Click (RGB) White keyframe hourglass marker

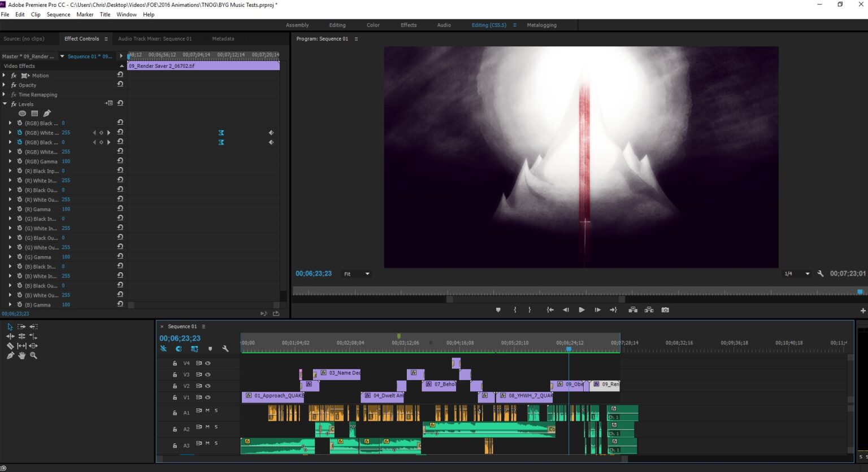[221, 133]
